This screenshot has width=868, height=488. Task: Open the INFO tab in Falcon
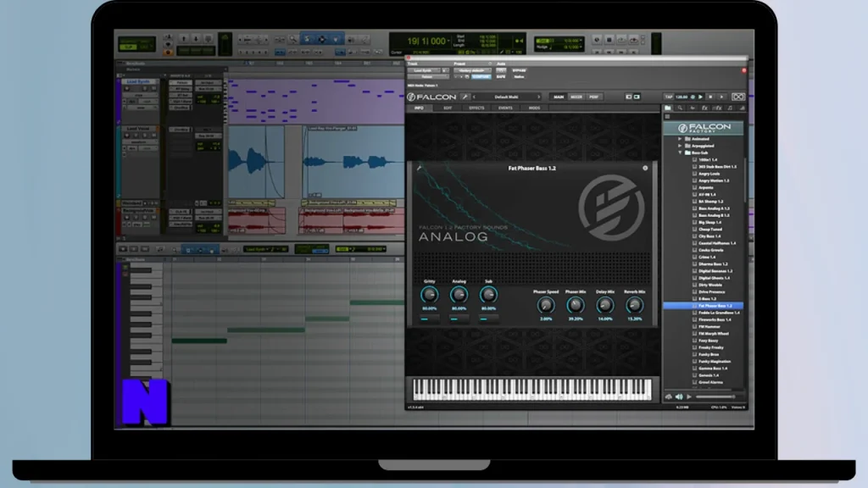pos(419,108)
